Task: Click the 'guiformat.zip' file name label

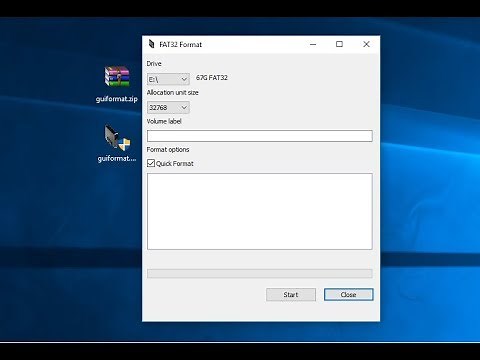Action: click(x=117, y=99)
